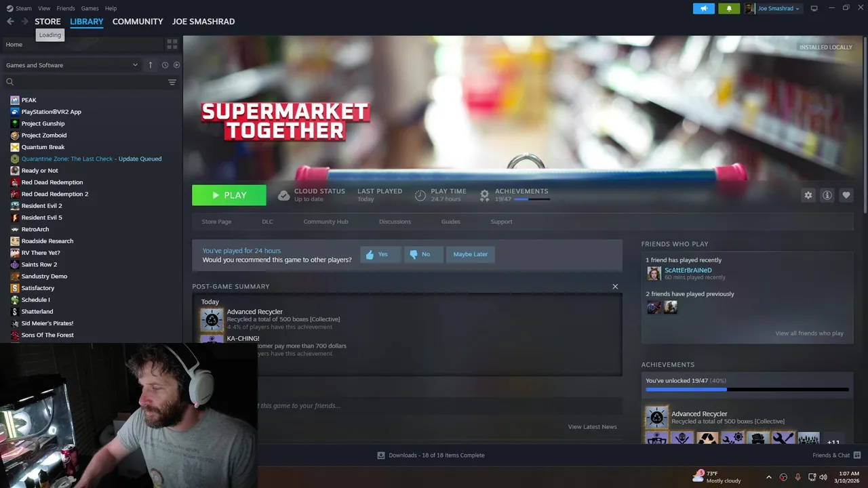Open Friends & Chat icon
This screenshot has width=868, height=488.
tap(856, 455)
